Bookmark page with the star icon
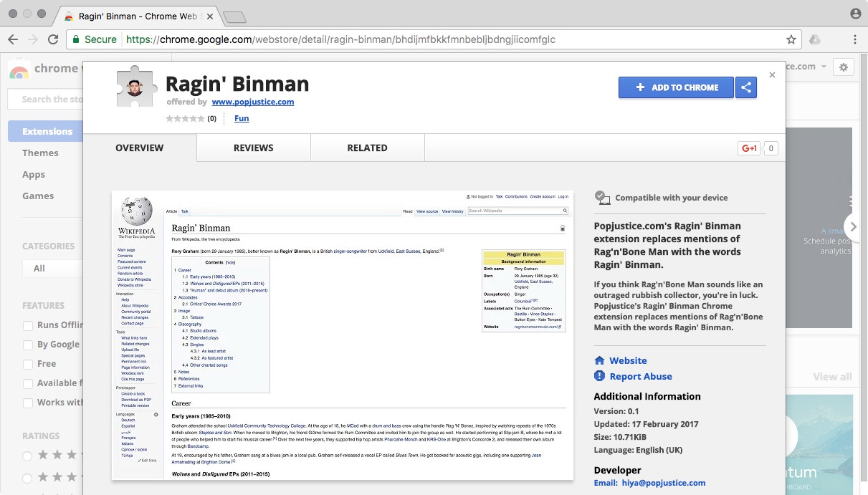Viewport: 868px width, 495px height. [791, 39]
